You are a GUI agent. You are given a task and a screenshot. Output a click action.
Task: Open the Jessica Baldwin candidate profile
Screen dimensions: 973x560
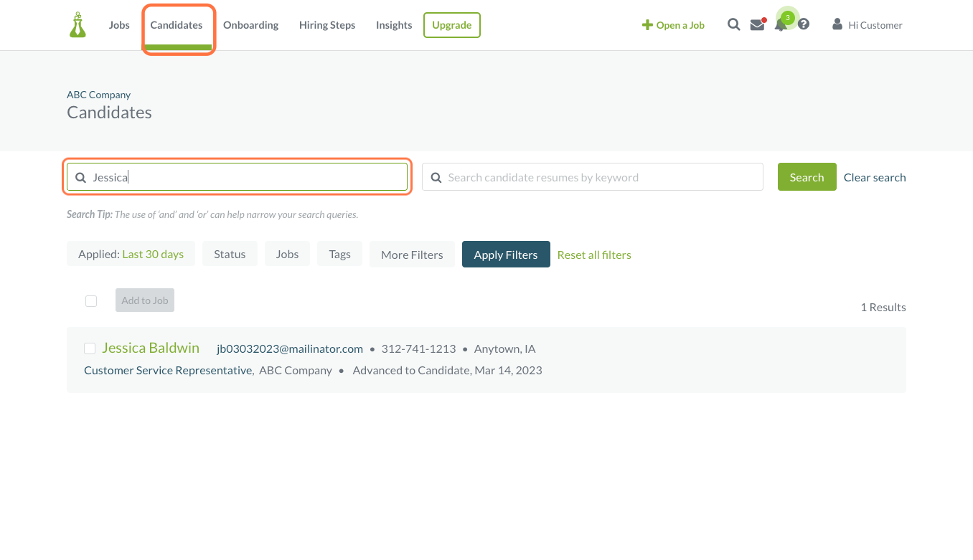click(x=151, y=348)
